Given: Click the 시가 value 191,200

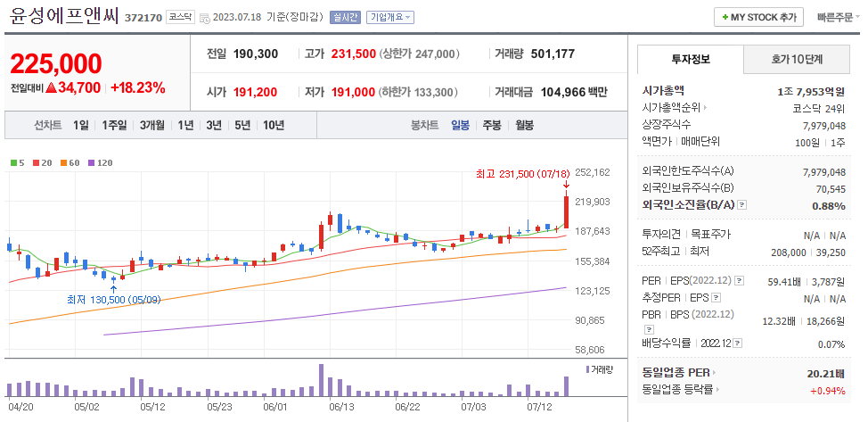Looking at the screenshot, I should tap(255, 92).
